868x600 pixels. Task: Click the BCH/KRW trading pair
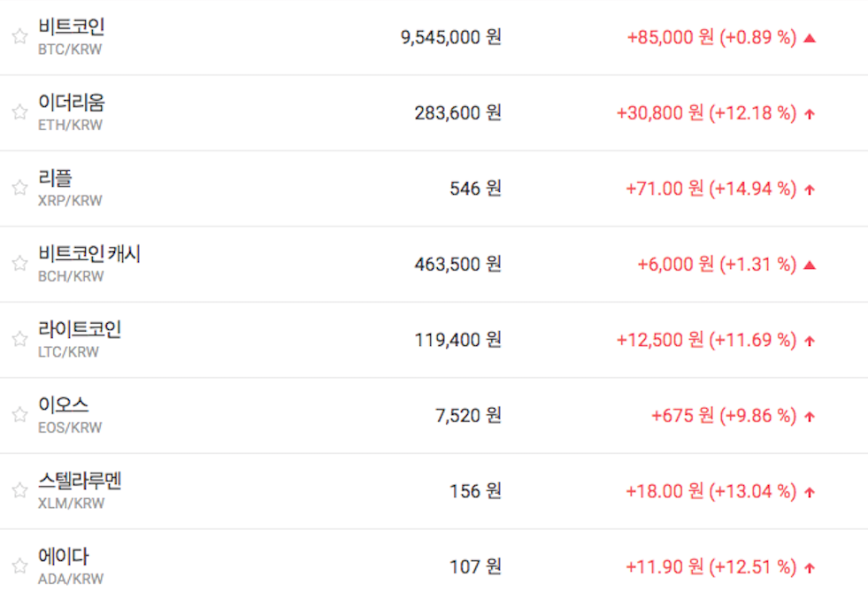click(x=71, y=276)
